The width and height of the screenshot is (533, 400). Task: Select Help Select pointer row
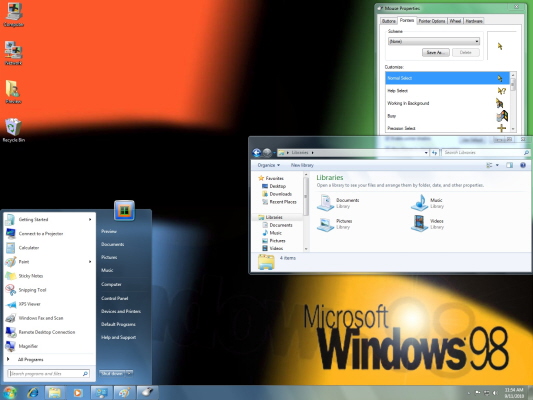447,91
